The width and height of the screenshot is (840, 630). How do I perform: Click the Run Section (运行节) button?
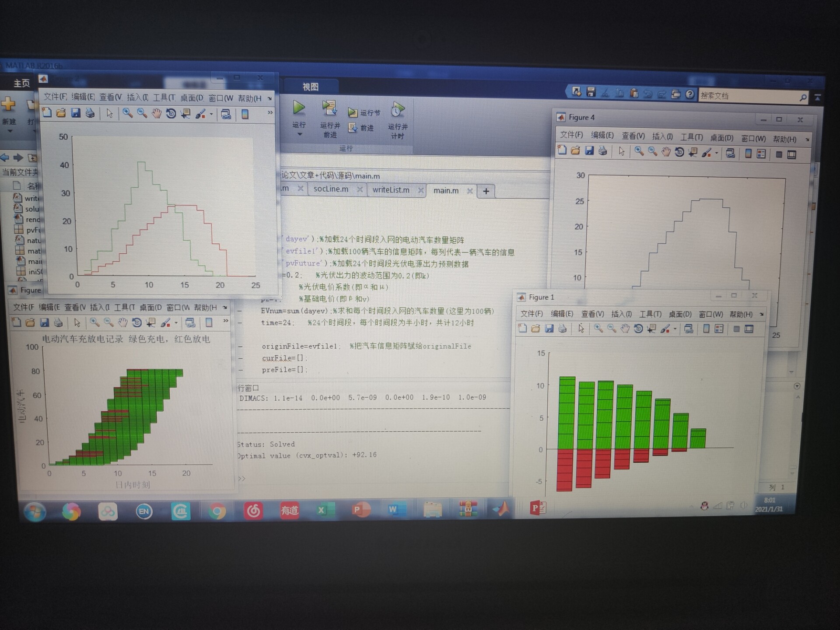coord(364,113)
